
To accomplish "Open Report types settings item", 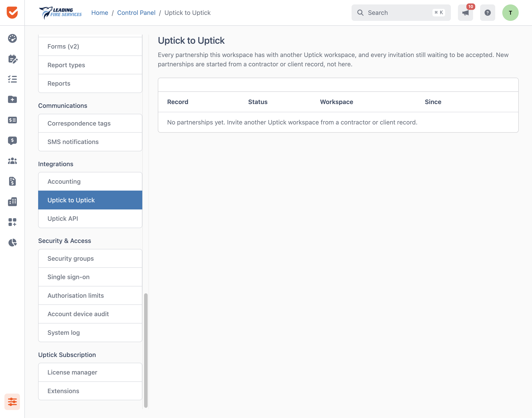I will coord(90,65).
